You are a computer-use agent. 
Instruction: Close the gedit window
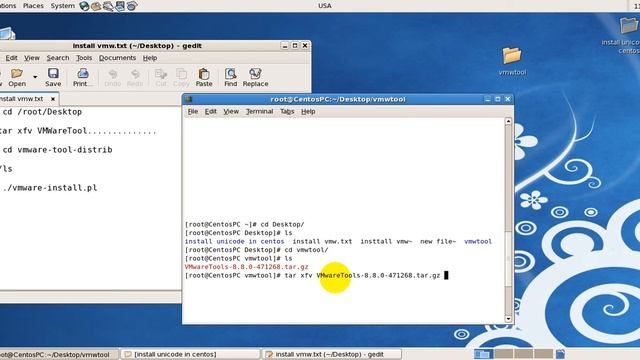tap(305, 46)
